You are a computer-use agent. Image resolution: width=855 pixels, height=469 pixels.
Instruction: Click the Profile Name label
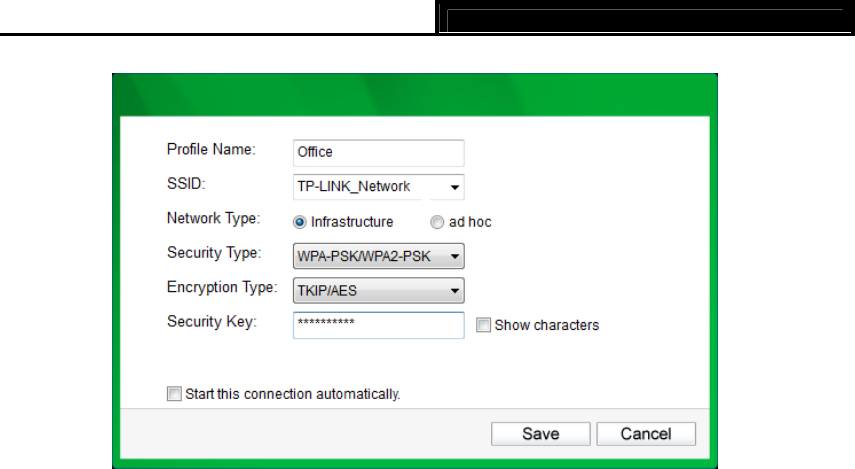tap(211, 149)
